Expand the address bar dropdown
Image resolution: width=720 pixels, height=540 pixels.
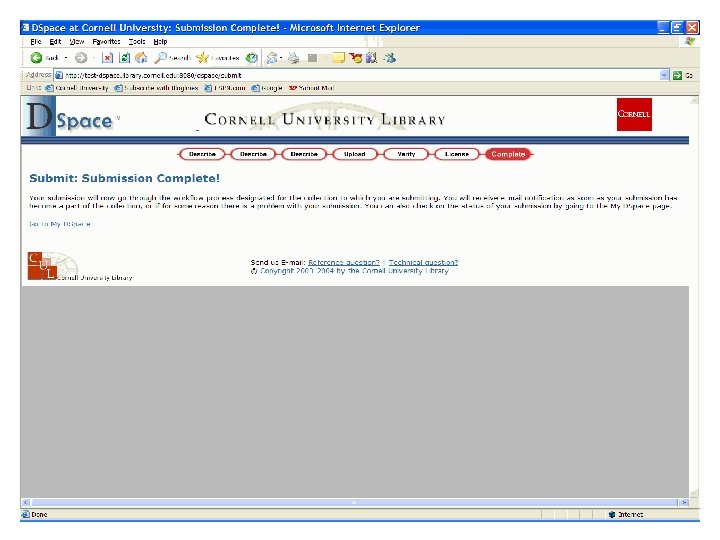(664, 75)
